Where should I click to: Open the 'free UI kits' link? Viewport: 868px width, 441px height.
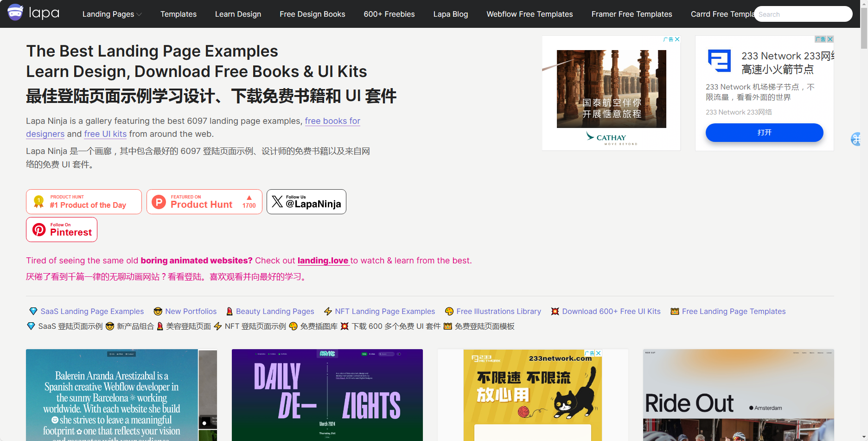[x=105, y=134]
